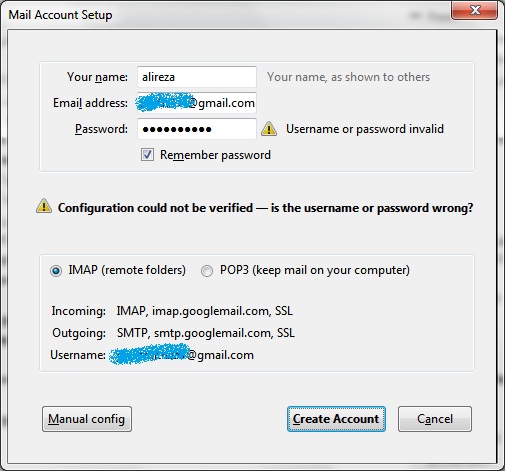Viewport: 505px width, 471px height.
Task: Close the Mail Account Setup dialog
Action: point(475,10)
